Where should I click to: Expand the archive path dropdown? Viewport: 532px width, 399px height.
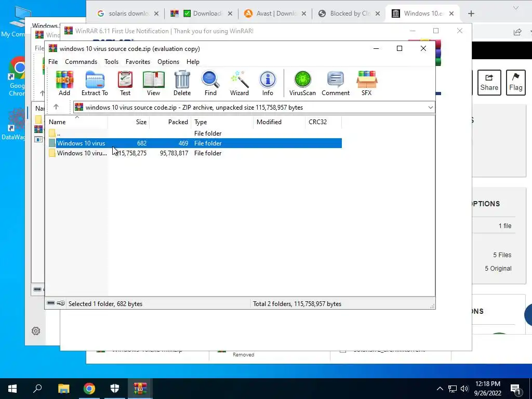tap(430, 108)
